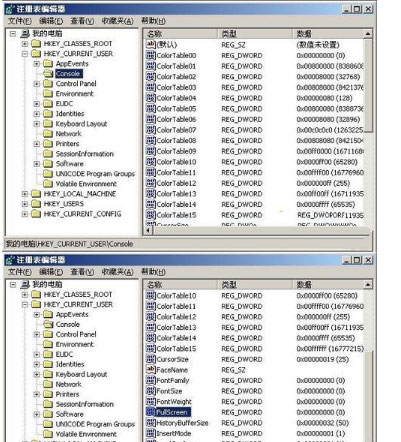Sort by 名称 column header in top window
The width and height of the screenshot is (401, 442).
(180, 34)
